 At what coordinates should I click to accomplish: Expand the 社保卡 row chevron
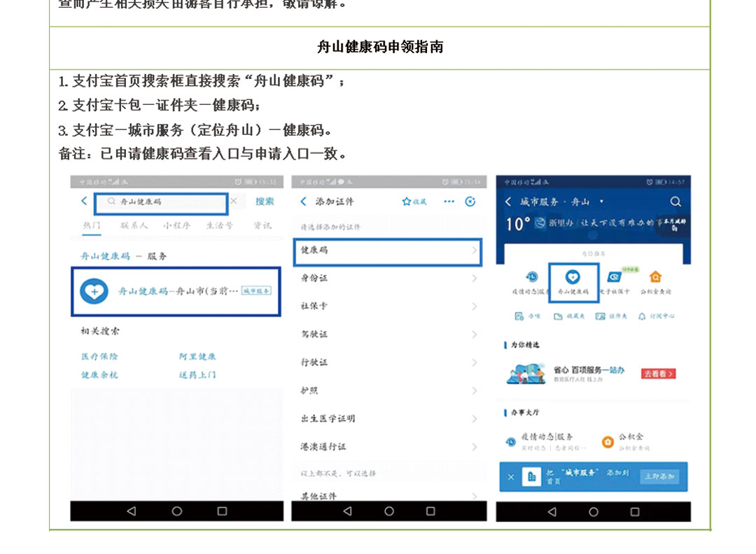point(475,306)
